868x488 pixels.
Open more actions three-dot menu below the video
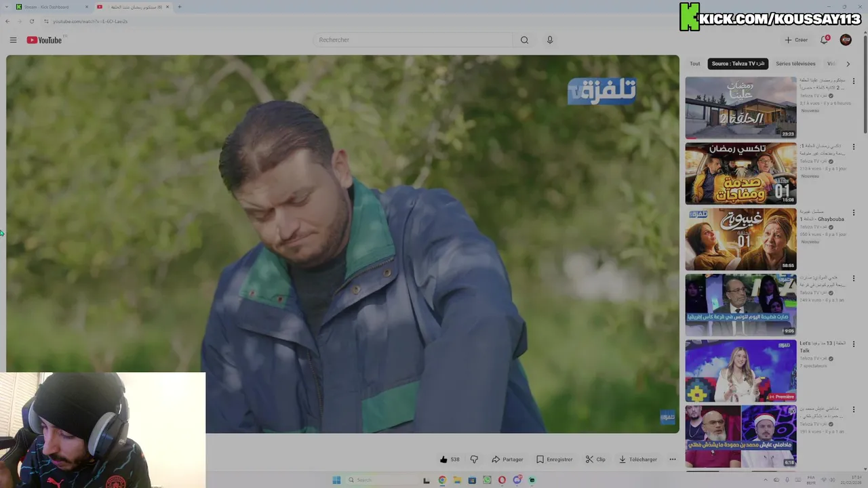coord(673,460)
